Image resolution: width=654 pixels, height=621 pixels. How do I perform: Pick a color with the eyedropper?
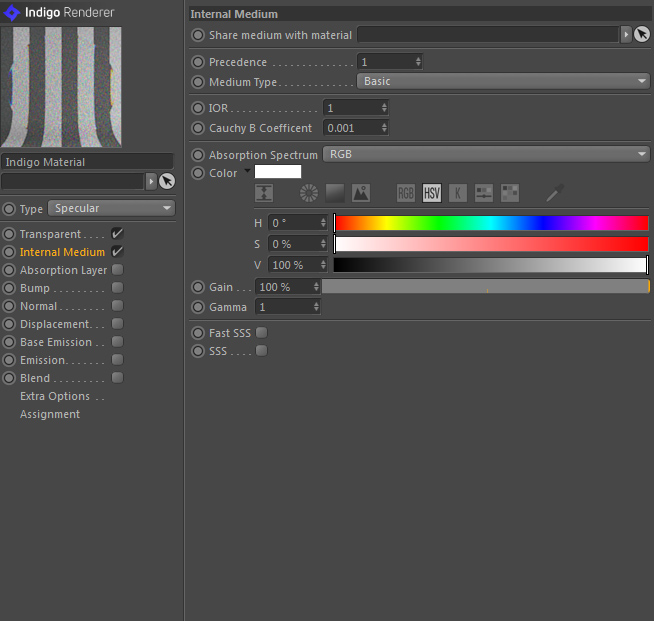[x=554, y=193]
